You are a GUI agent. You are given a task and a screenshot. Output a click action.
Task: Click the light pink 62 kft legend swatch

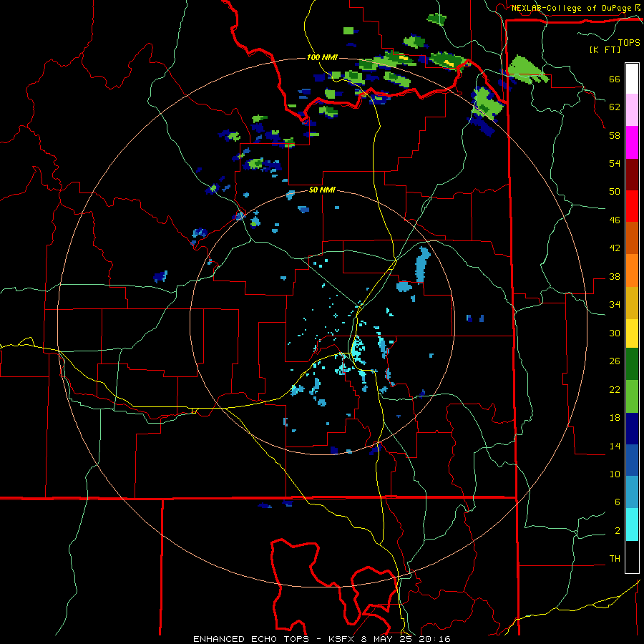pos(632,109)
